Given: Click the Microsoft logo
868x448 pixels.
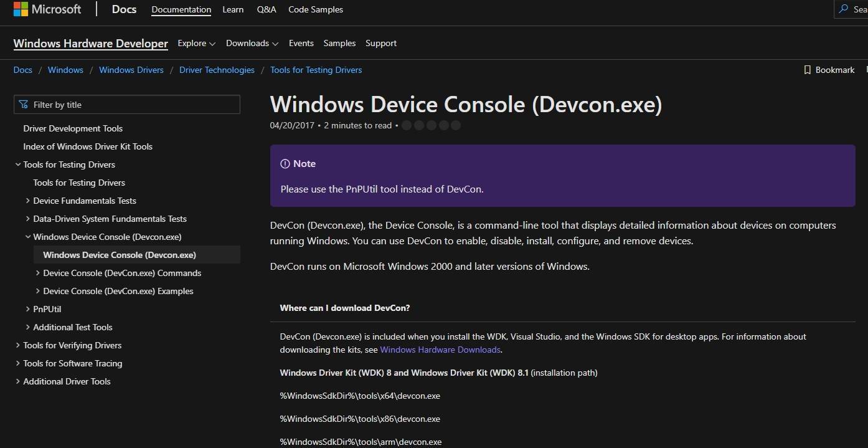Looking at the screenshot, I should coord(21,9).
